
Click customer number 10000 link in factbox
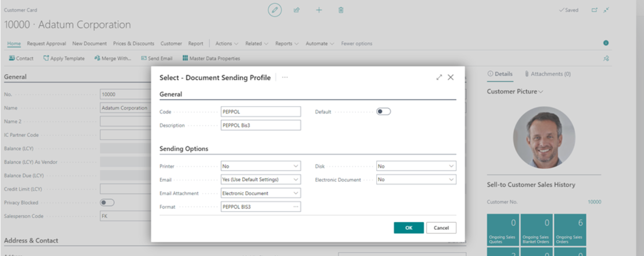tap(595, 202)
